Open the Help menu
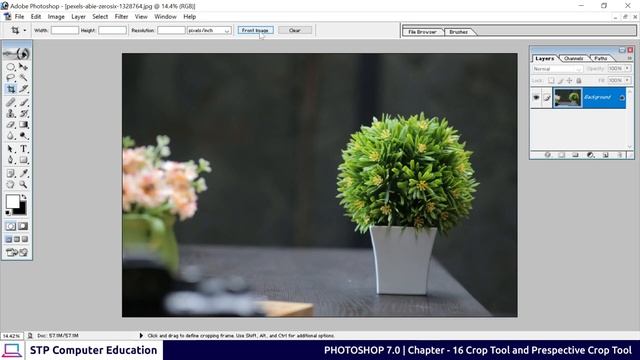 (x=189, y=17)
